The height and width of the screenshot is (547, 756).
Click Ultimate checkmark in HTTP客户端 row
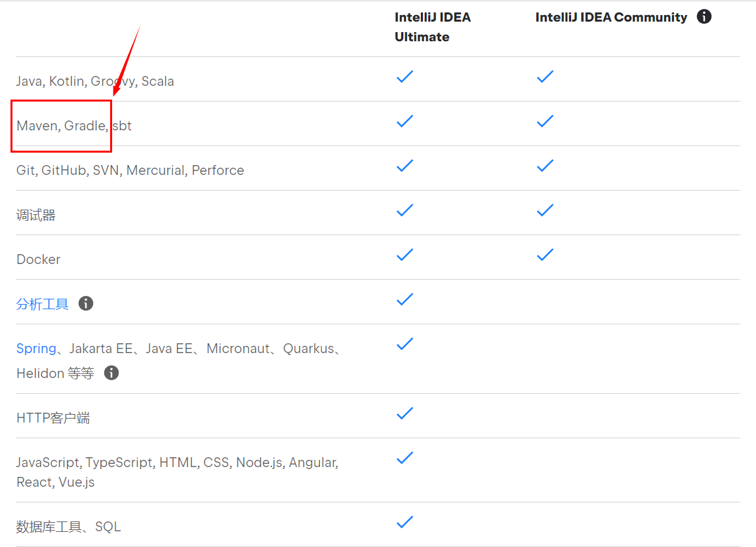click(x=405, y=413)
